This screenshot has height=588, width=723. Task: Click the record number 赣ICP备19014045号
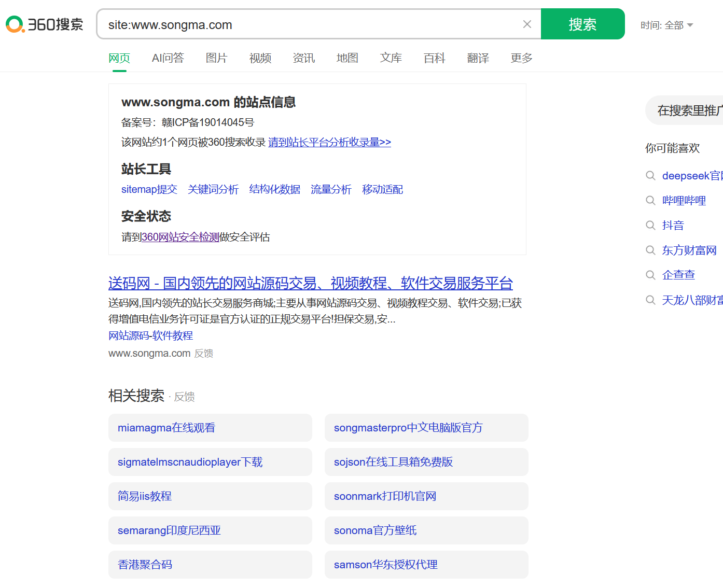pyautogui.click(x=208, y=122)
